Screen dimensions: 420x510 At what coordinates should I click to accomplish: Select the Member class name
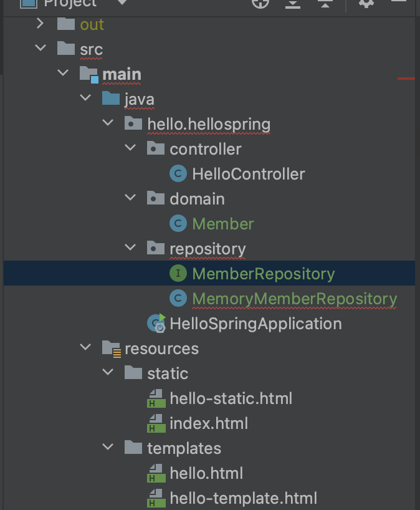click(x=223, y=224)
